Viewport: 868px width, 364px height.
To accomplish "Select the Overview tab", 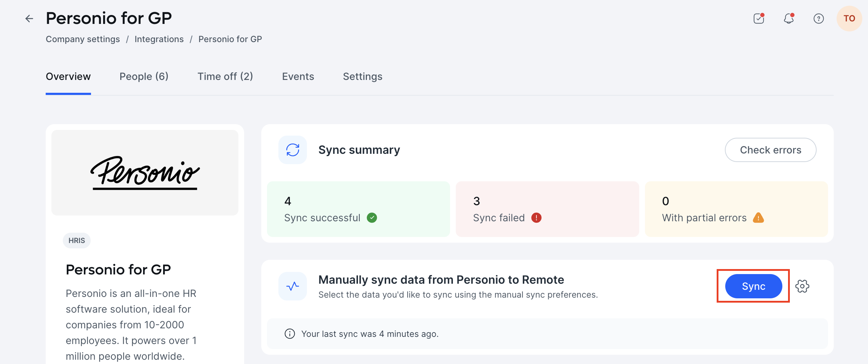I will (x=68, y=76).
